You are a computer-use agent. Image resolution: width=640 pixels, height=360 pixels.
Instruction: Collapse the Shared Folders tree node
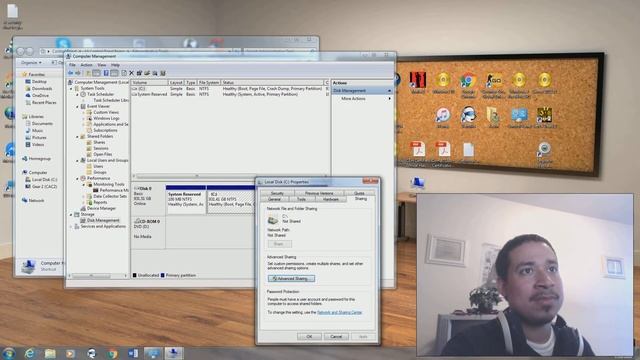pyautogui.click(x=78, y=136)
